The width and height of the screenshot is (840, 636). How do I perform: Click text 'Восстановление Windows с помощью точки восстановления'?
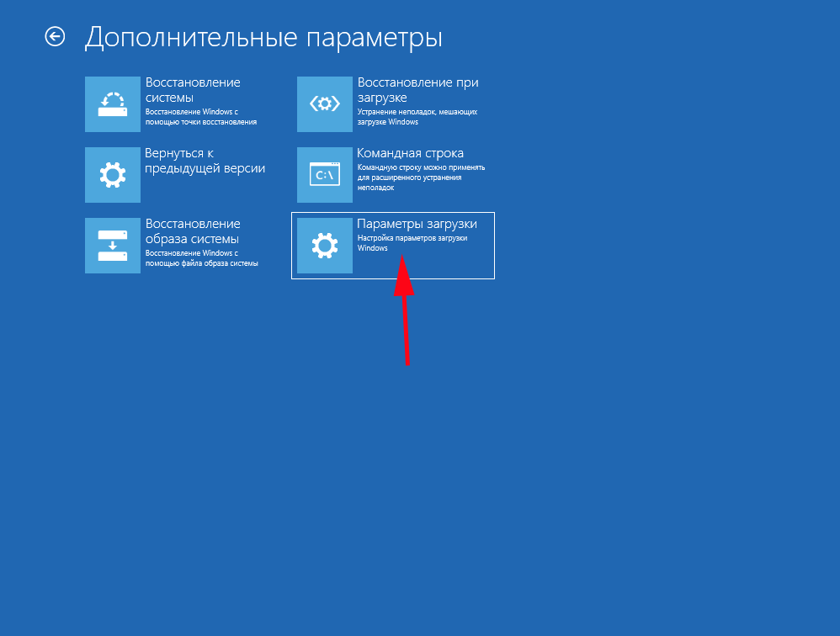tap(201, 117)
